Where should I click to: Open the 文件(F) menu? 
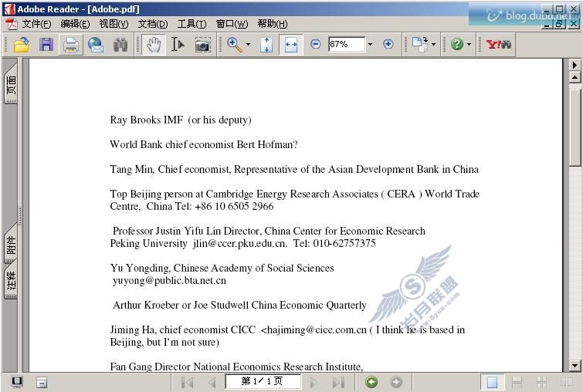click(x=36, y=24)
